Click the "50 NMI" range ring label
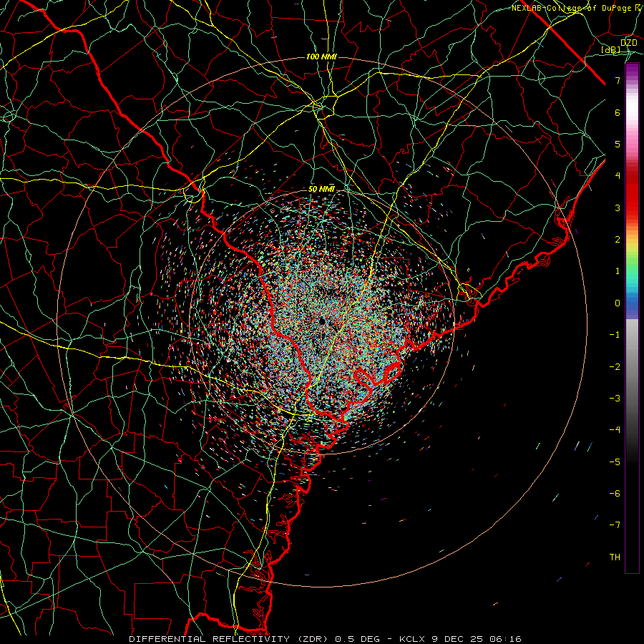The image size is (644, 644). coord(321,189)
